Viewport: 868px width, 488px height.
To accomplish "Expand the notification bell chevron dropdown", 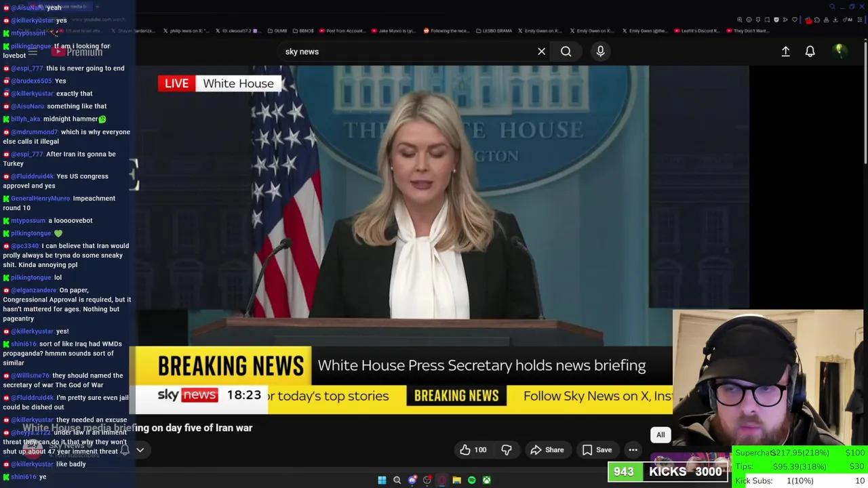I will [140, 449].
